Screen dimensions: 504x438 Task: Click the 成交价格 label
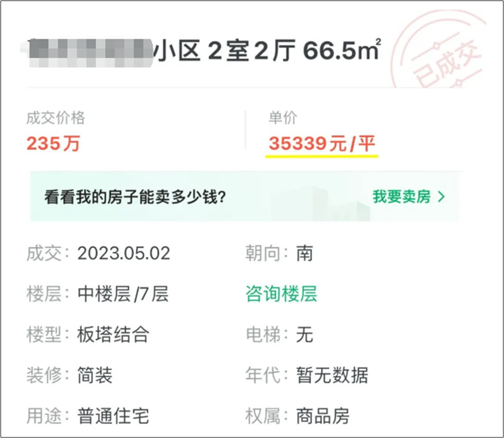[x=56, y=117]
